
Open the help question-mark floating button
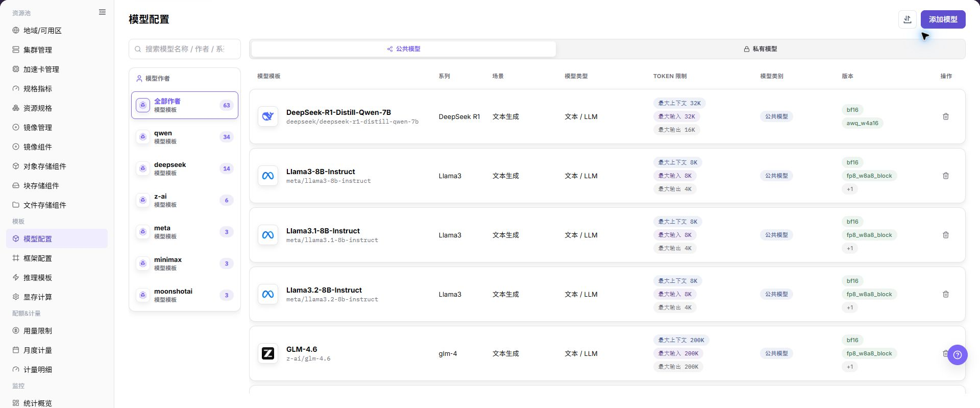tap(958, 355)
